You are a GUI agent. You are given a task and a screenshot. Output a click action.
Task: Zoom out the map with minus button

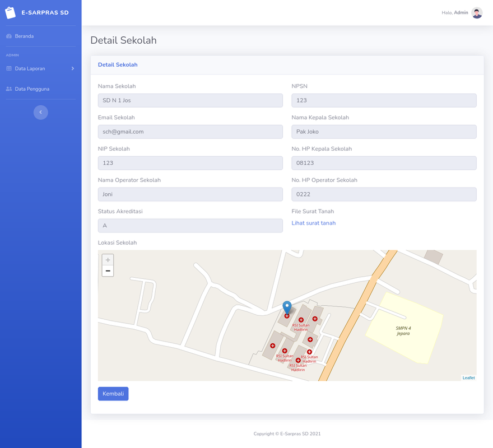(108, 271)
